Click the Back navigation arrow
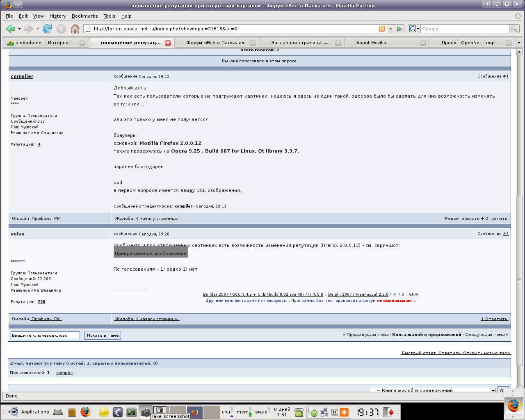 point(10,29)
